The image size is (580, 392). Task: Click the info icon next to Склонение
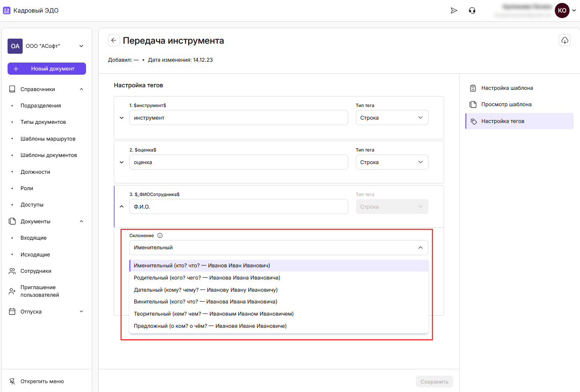[160, 236]
